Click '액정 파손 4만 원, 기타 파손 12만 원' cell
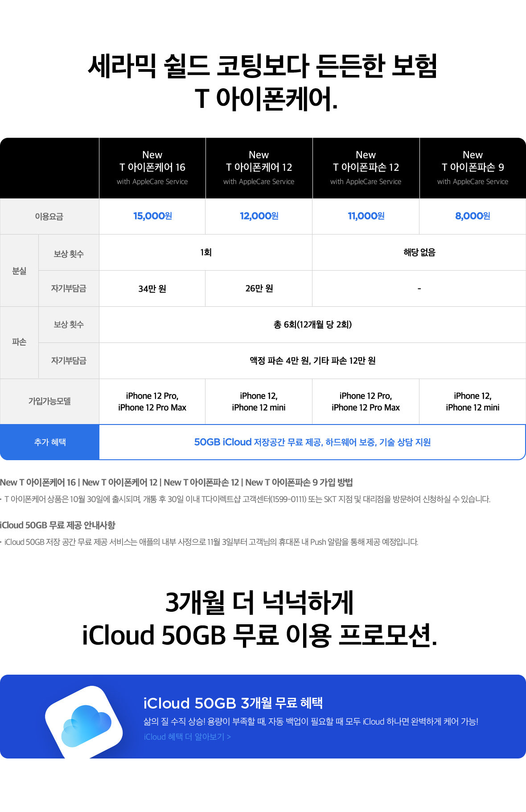 pos(312,361)
